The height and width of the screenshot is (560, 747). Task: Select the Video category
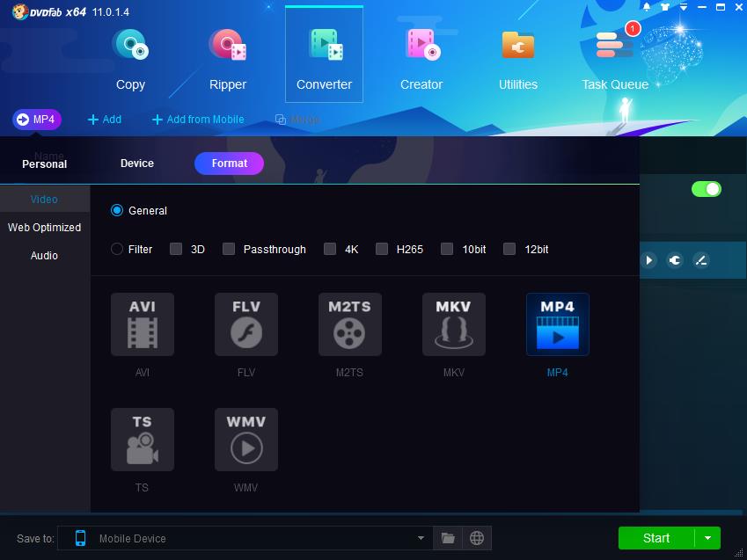coord(44,199)
